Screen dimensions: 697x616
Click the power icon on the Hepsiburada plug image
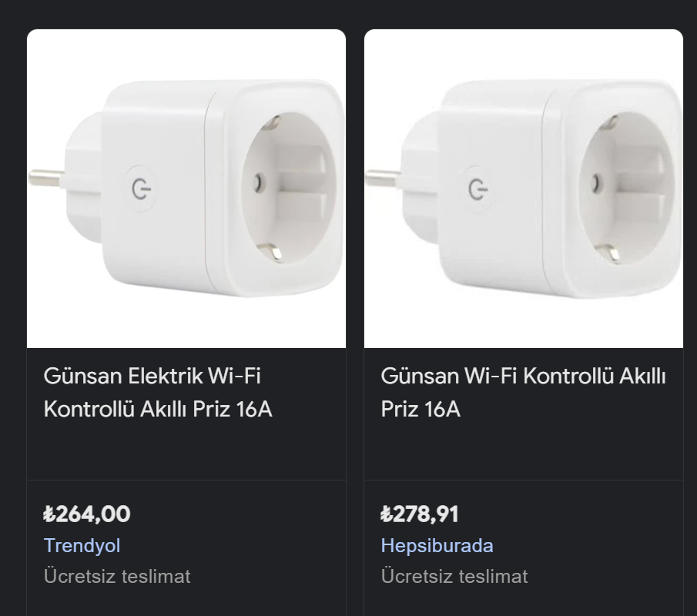coord(478,189)
